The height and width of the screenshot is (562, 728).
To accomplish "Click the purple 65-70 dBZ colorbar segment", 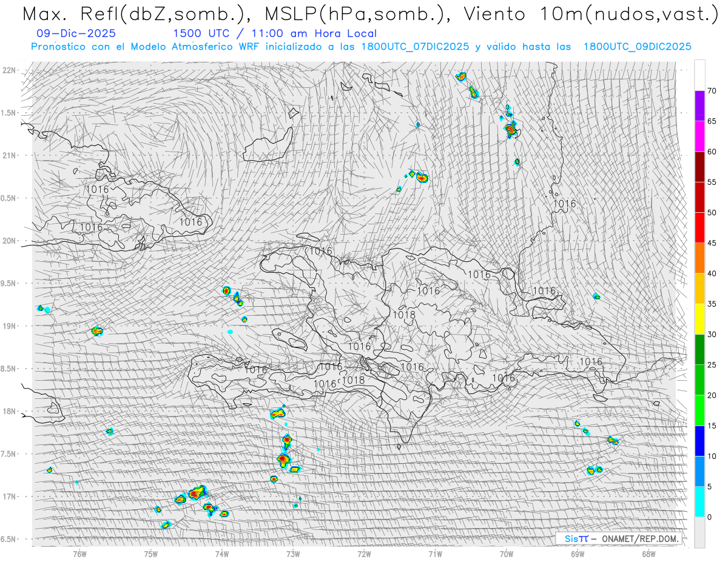I will point(699,106).
